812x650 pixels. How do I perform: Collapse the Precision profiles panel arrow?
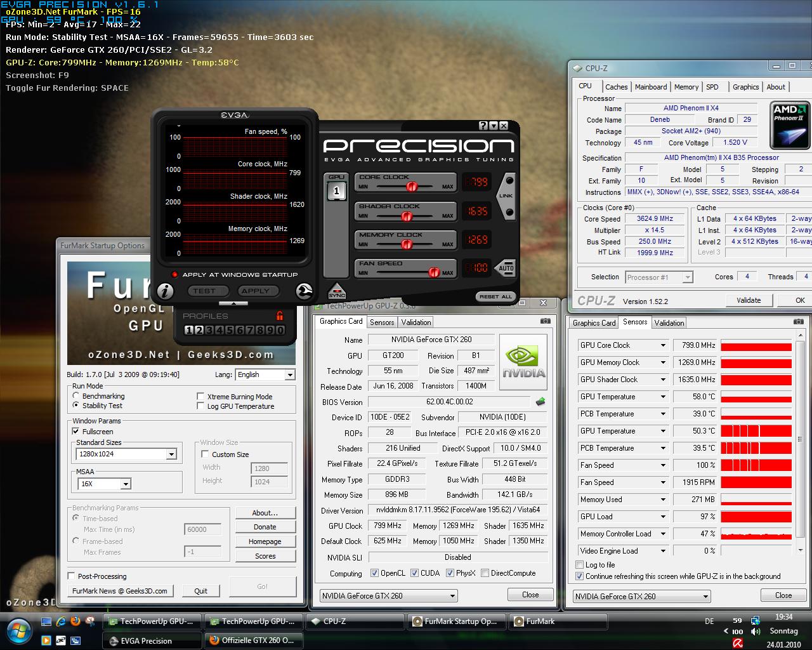click(233, 303)
